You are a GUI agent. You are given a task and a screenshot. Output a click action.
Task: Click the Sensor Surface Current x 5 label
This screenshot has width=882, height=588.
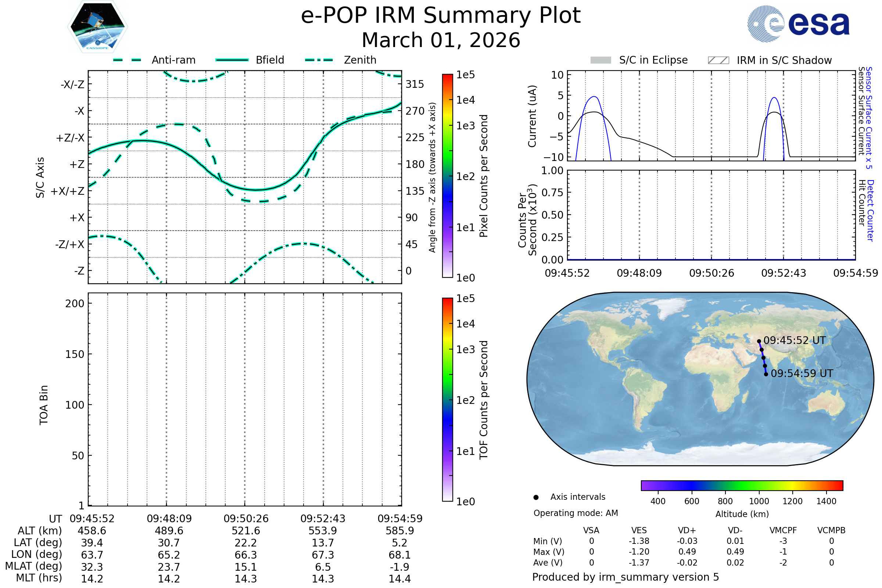868,118
